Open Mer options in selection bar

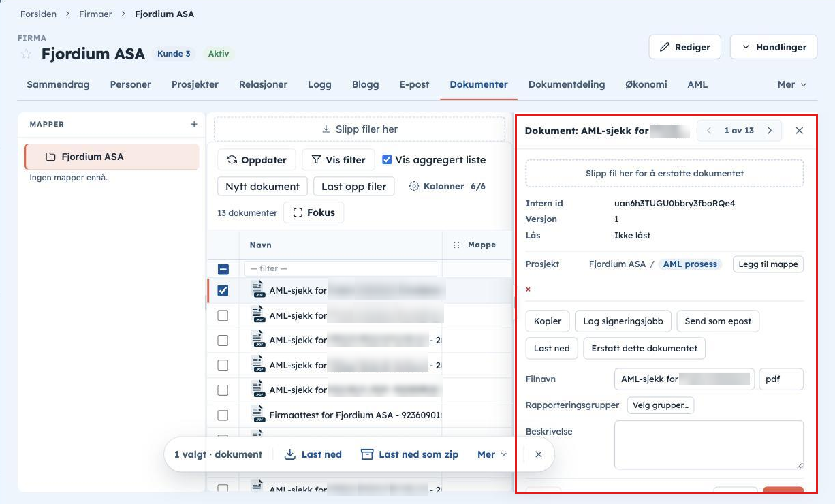coord(492,454)
